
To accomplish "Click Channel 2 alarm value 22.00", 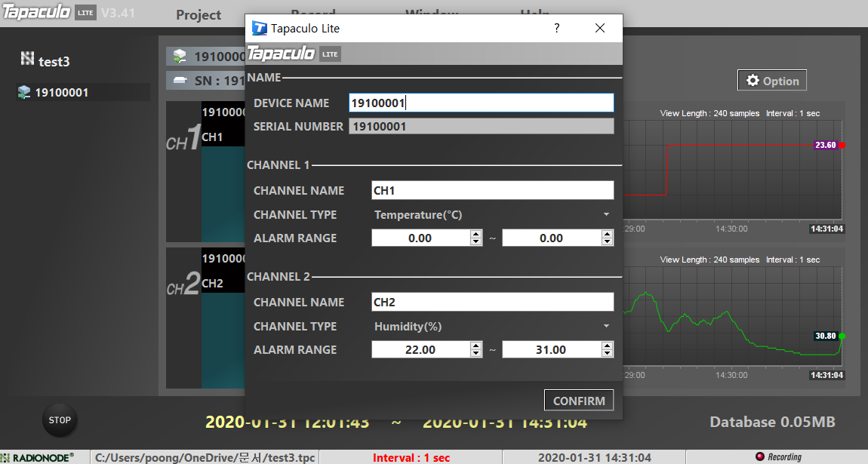I will click(420, 349).
